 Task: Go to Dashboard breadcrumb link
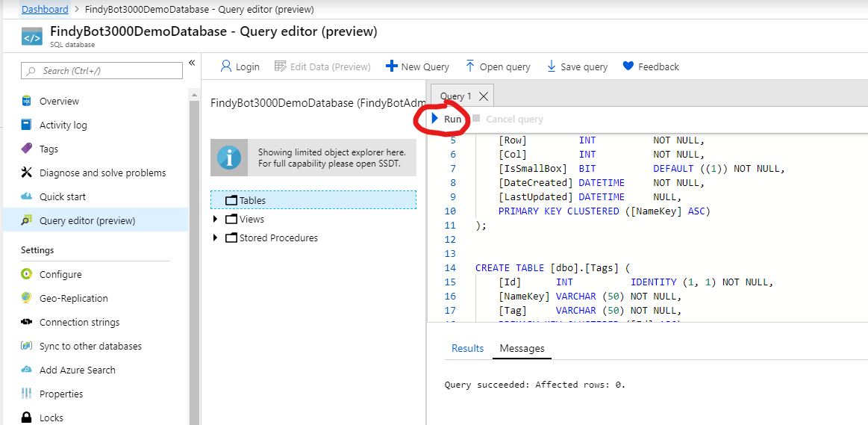pos(45,9)
